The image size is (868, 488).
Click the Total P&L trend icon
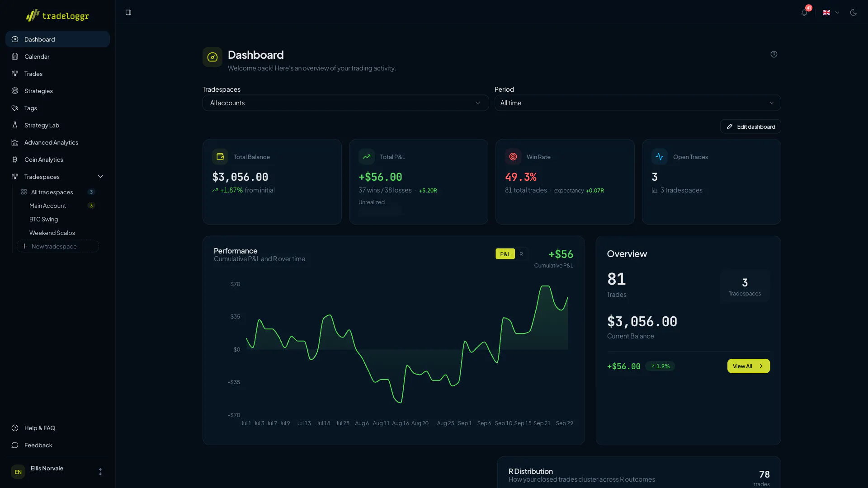point(367,157)
